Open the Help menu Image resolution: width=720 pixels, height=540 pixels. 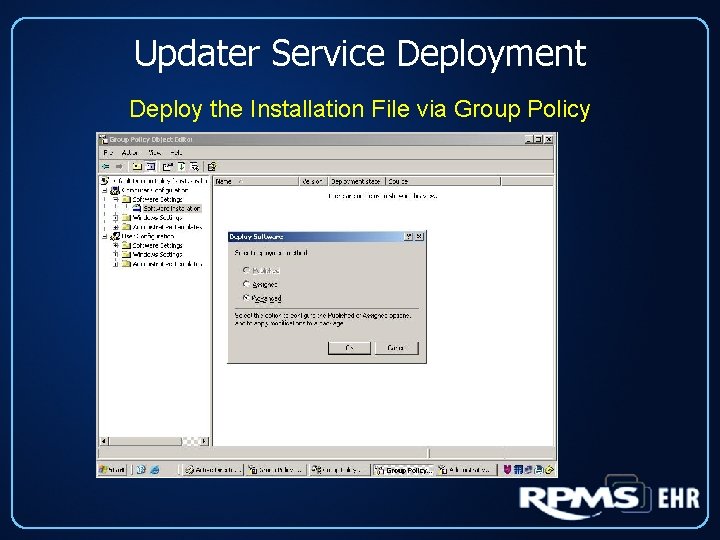[x=176, y=152]
